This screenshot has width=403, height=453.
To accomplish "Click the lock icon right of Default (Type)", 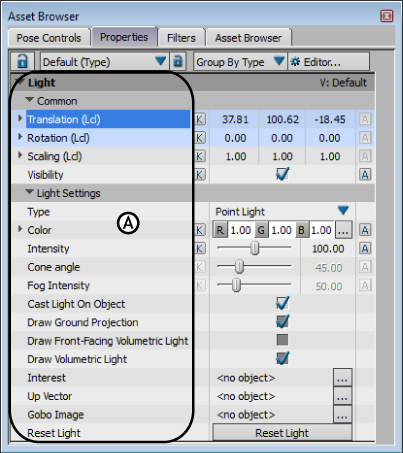I will [x=178, y=61].
